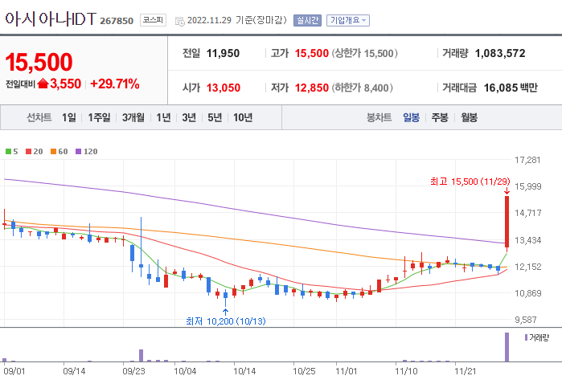Switch to the 주봉 candle chart
This screenshot has height=392, width=562.
coord(440,117)
